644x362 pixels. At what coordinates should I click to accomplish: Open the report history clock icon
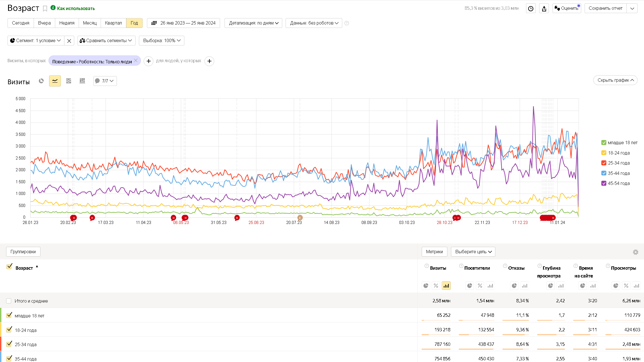point(531,8)
